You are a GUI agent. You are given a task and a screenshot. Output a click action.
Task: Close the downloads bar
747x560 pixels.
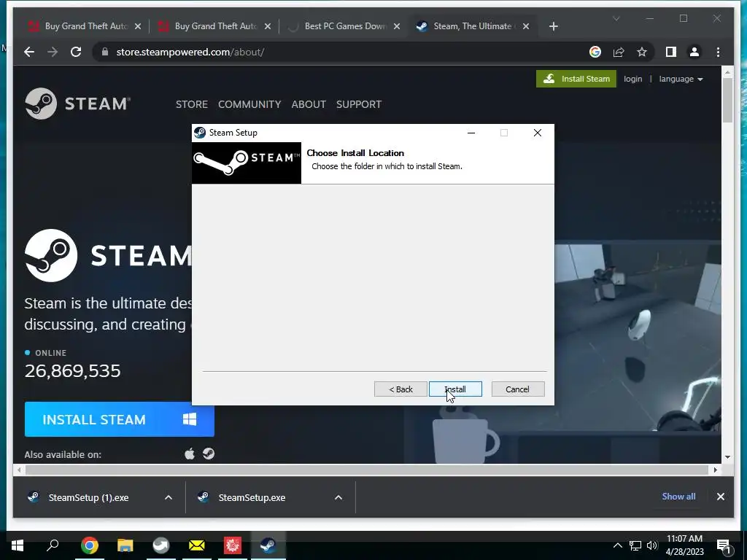tap(720, 497)
